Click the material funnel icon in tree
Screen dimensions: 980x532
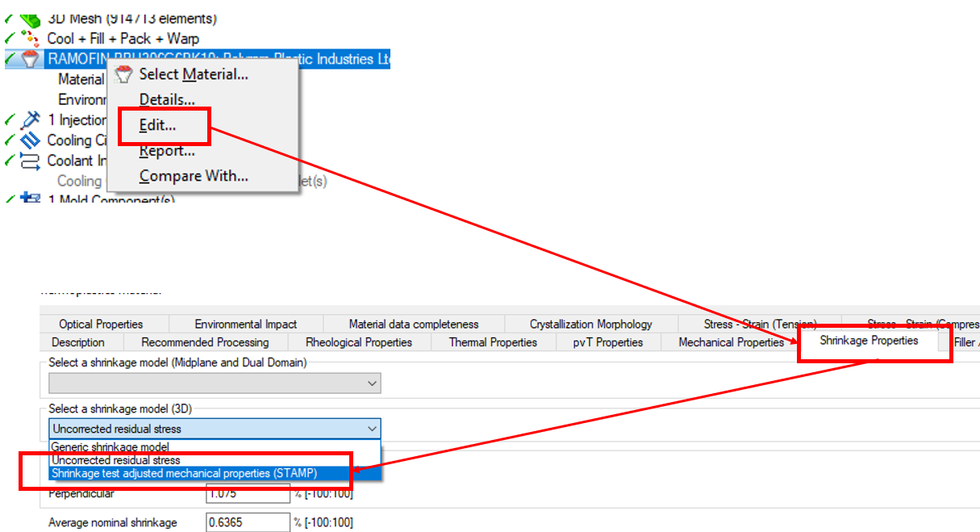pyautogui.click(x=30, y=59)
